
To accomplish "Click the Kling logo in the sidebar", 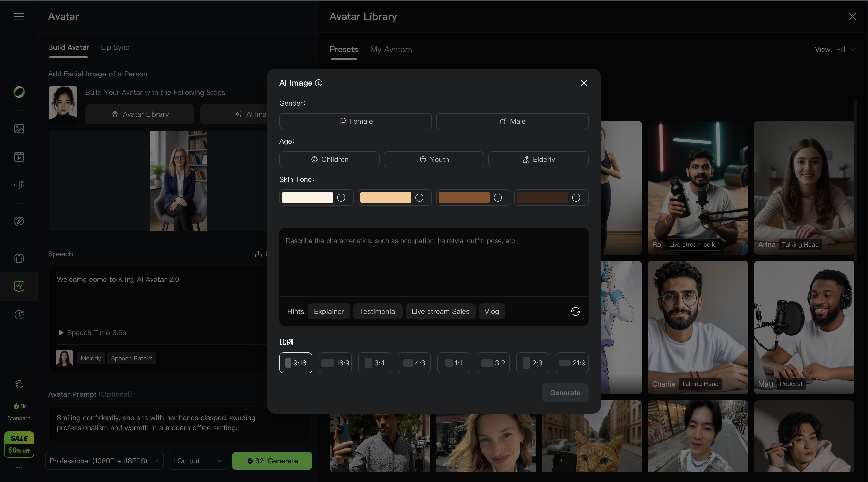I will click(19, 92).
